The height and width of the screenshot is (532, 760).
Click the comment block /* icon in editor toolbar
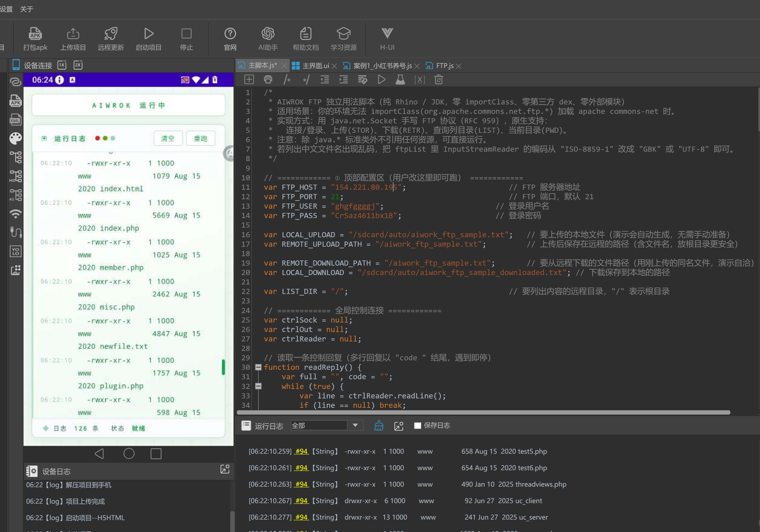point(287,79)
